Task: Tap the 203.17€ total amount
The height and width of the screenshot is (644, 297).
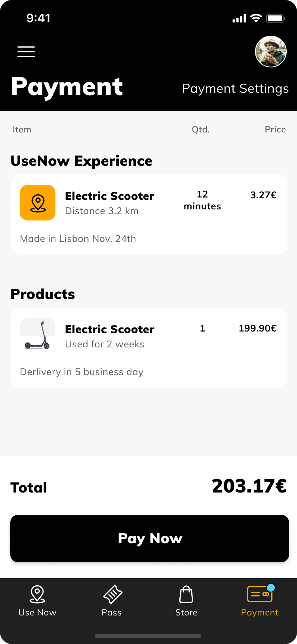Action: 249,486
